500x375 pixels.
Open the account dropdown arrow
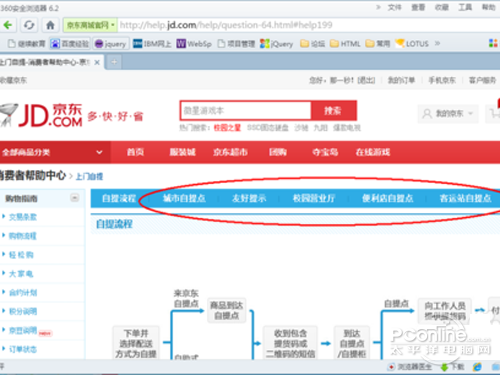click(x=471, y=114)
